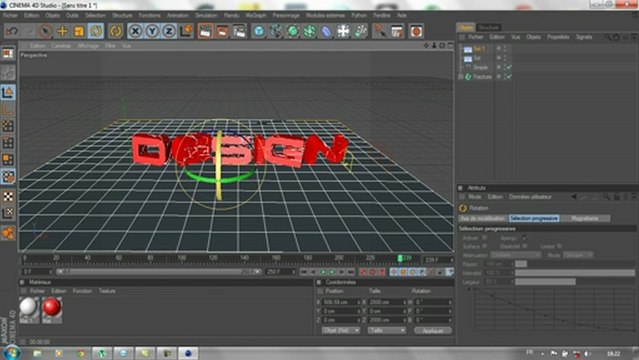Image resolution: width=639 pixels, height=360 pixels.
Task: Toggle Fracture object enable checkmark
Action: click(509, 77)
